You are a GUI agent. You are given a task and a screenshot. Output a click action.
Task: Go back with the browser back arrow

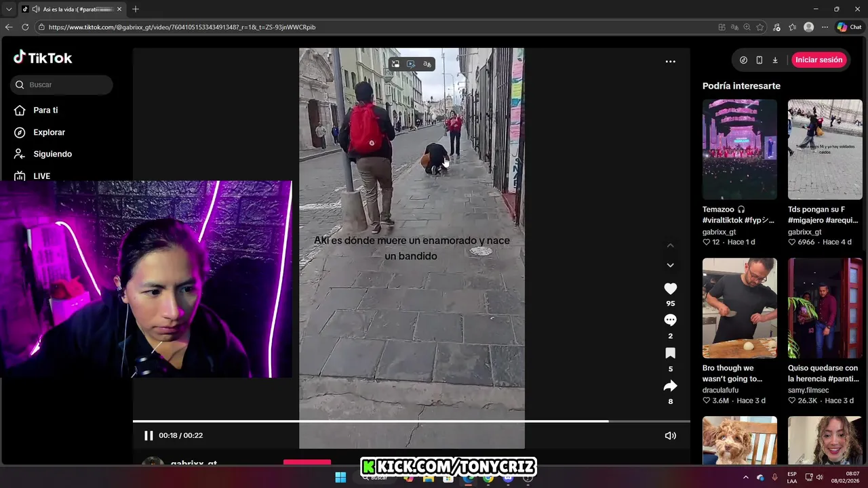(9, 27)
